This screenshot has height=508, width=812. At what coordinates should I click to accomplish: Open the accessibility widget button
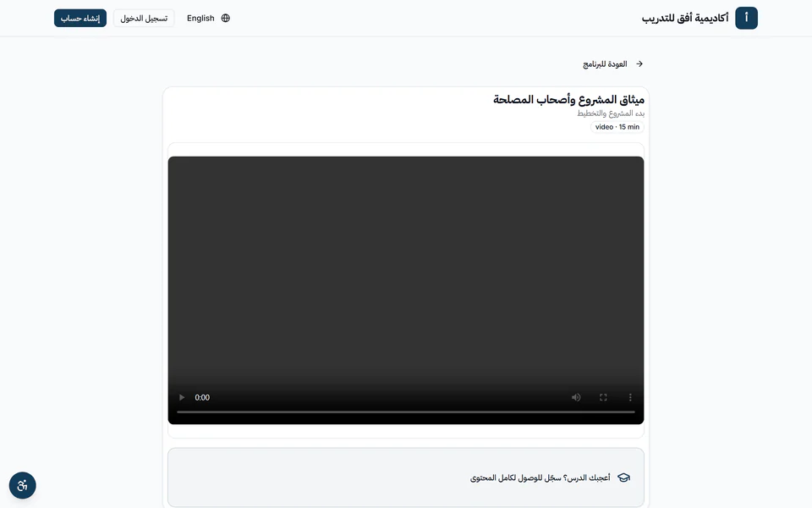pyautogui.click(x=22, y=486)
